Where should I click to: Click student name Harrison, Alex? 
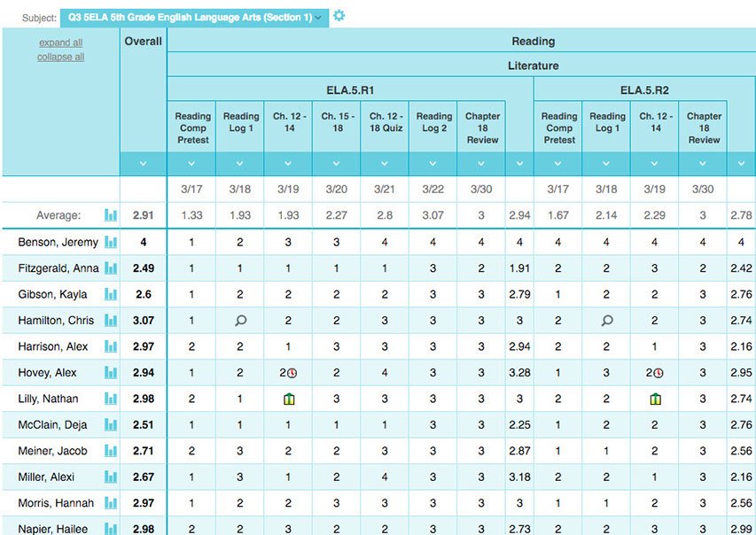pos(53,346)
